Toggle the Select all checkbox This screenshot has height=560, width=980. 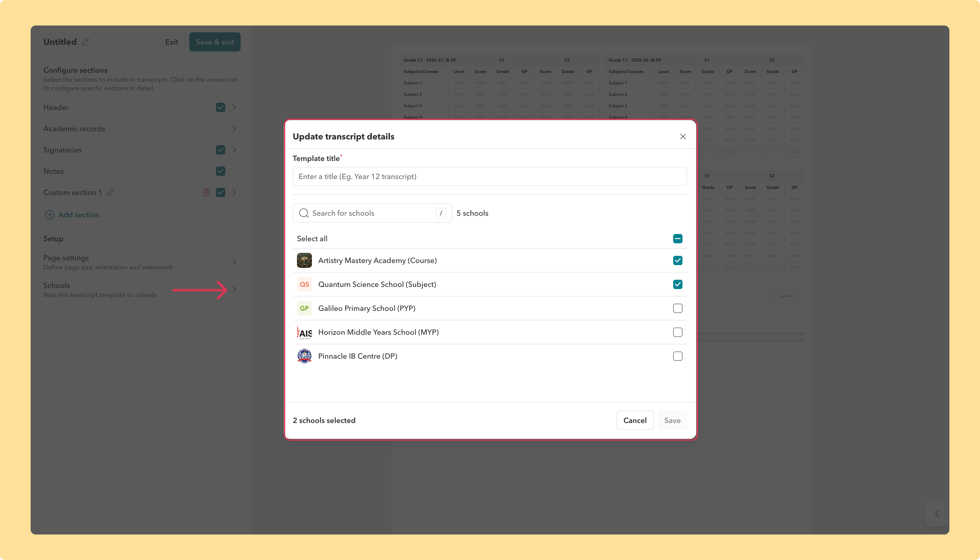pyautogui.click(x=678, y=238)
